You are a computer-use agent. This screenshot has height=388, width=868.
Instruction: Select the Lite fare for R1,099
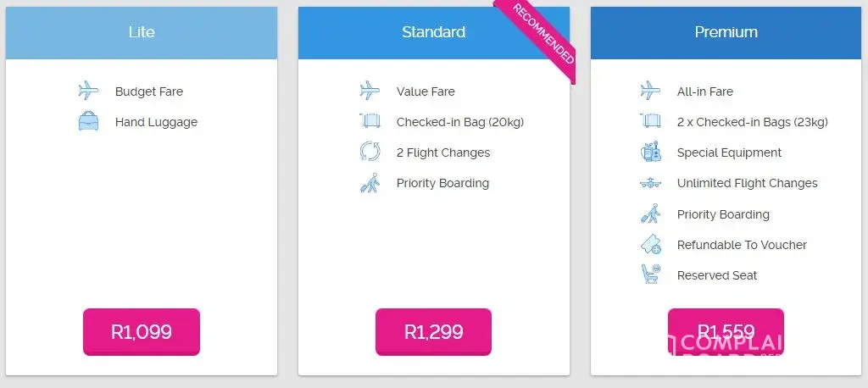click(142, 331)
